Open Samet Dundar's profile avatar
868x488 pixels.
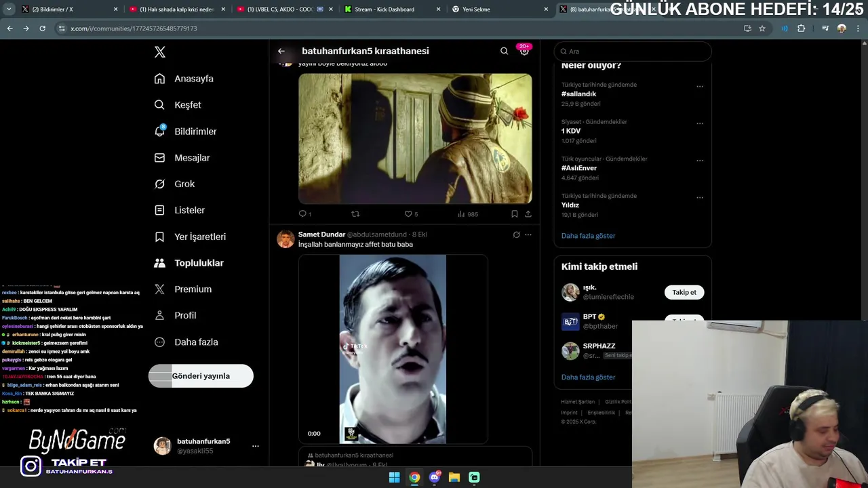point(285,239)
